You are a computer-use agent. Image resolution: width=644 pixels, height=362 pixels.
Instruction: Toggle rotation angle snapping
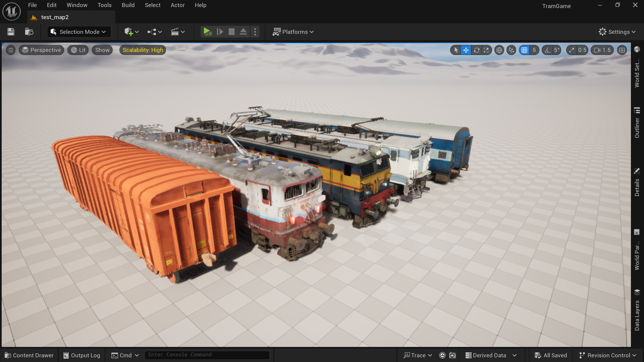pyautogui.click(x=547, y=50)
